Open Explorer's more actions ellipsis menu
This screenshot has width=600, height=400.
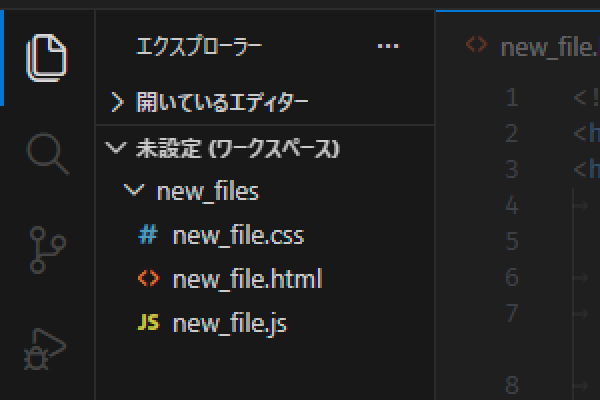tap(387, 46)
